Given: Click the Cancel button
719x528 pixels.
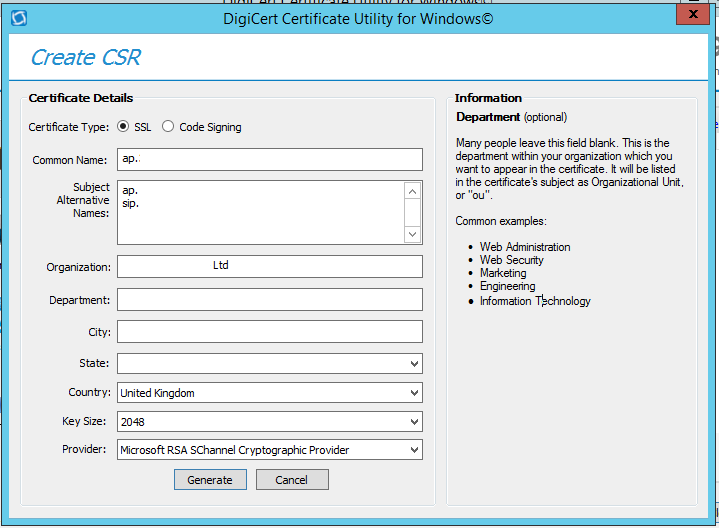Looking at the screenshot, I should [292, 479].
